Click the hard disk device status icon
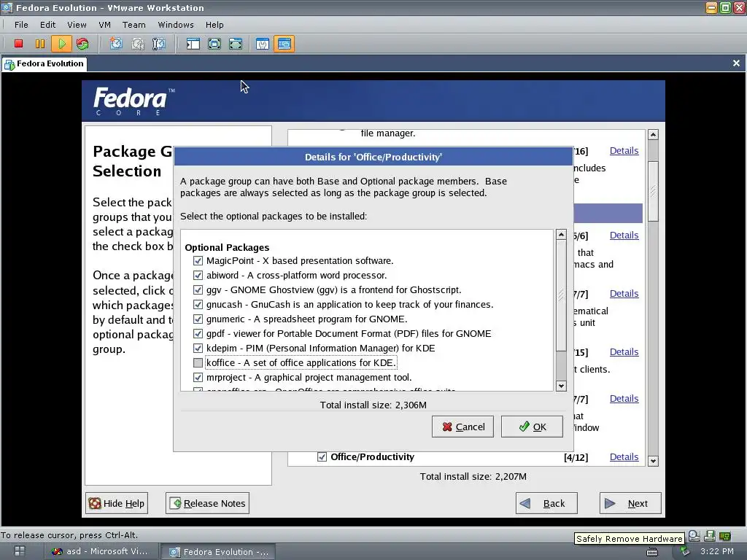 694,536
